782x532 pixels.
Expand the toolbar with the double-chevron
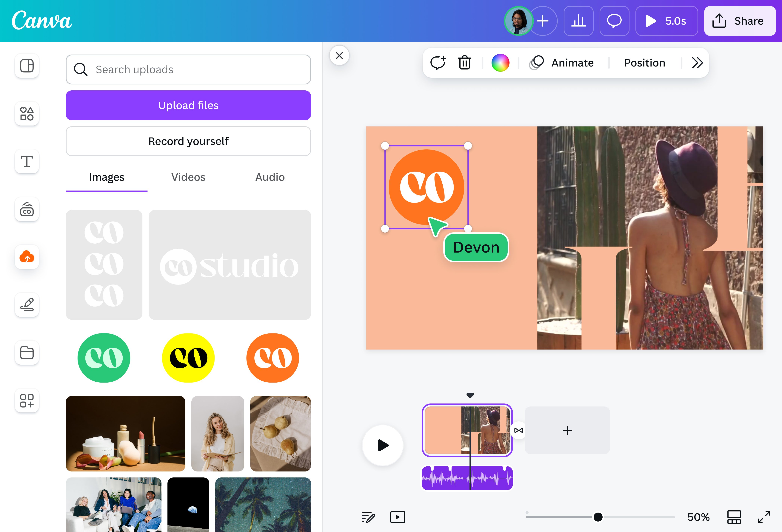coord(697,63)
